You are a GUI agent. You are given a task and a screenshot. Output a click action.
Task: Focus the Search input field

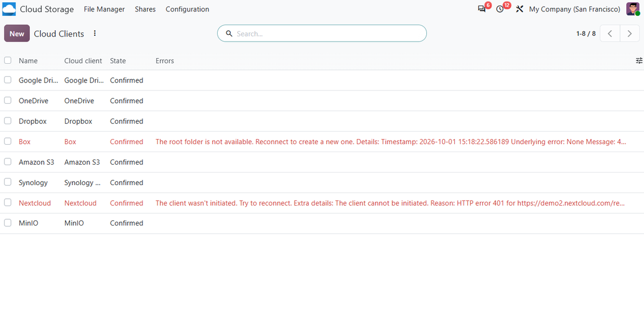point(322,34)
